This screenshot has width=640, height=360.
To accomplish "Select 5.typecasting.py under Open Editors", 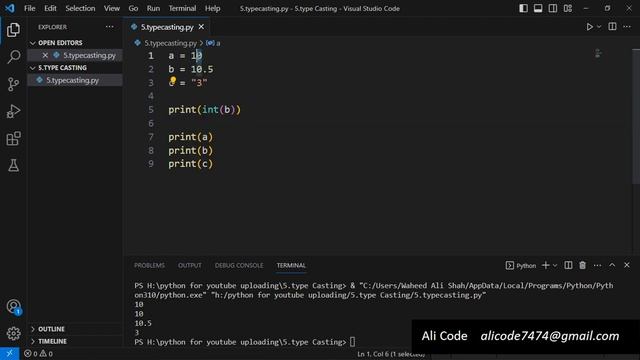I will click(x=89, y=55).
